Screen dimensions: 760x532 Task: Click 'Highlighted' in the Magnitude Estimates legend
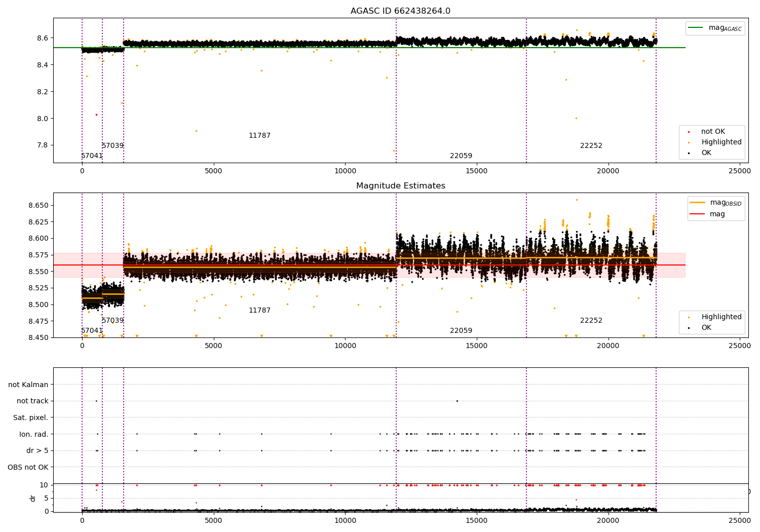[x=721, y=317]
